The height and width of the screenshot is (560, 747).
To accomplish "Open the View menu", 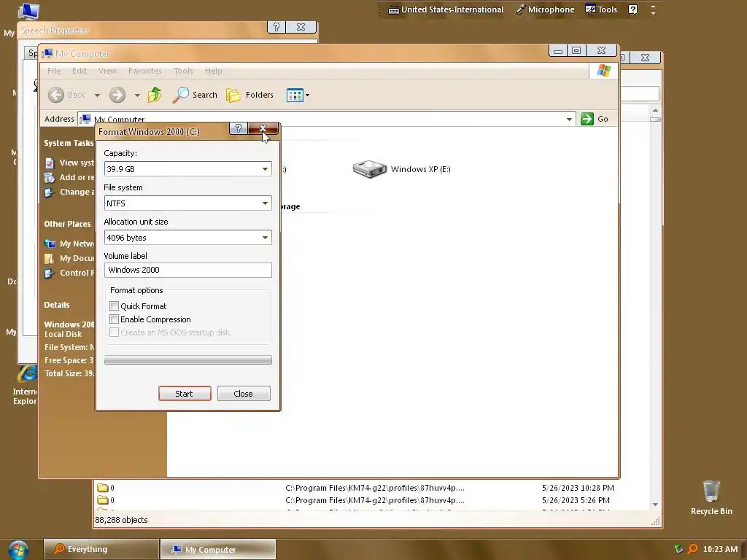I will (x=107, y=71).
